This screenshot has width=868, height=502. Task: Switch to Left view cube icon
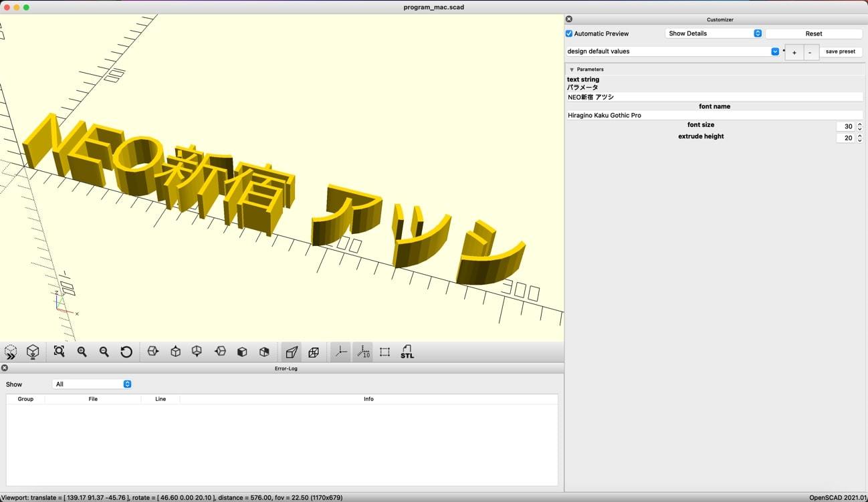220,352
